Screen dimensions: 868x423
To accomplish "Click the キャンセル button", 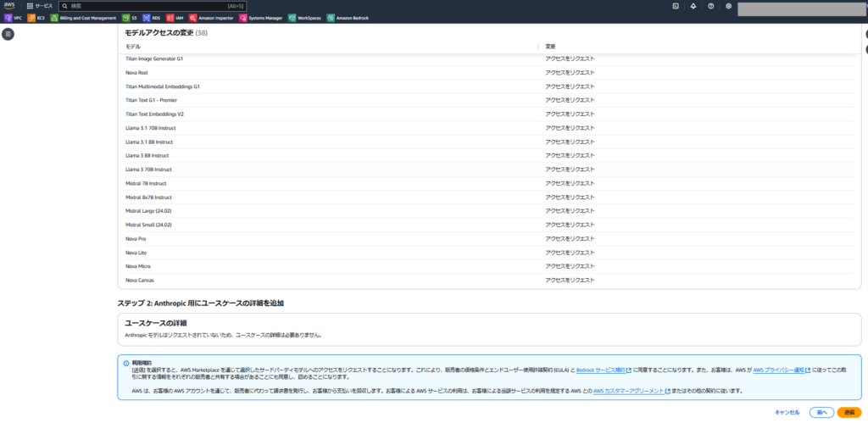I will tap(787, 412).
